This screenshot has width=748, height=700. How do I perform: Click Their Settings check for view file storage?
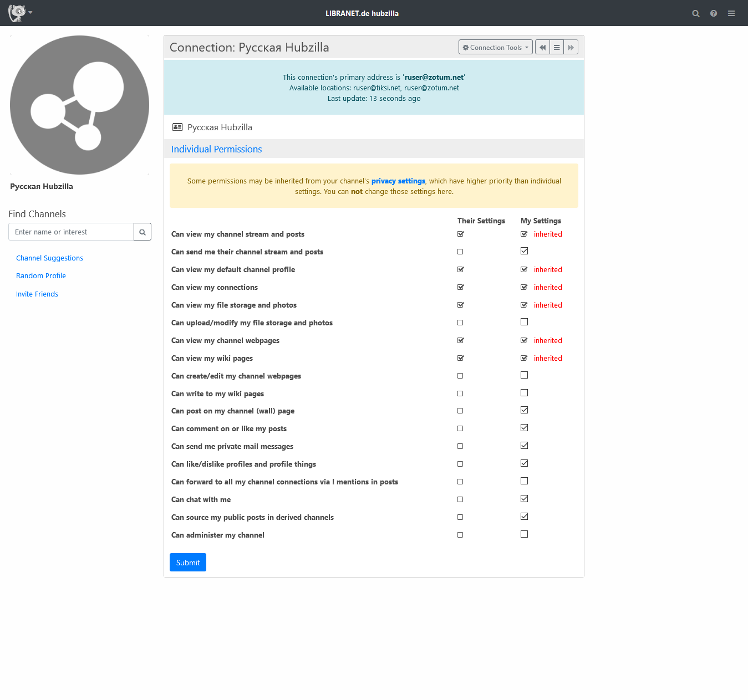click(460, 305)
